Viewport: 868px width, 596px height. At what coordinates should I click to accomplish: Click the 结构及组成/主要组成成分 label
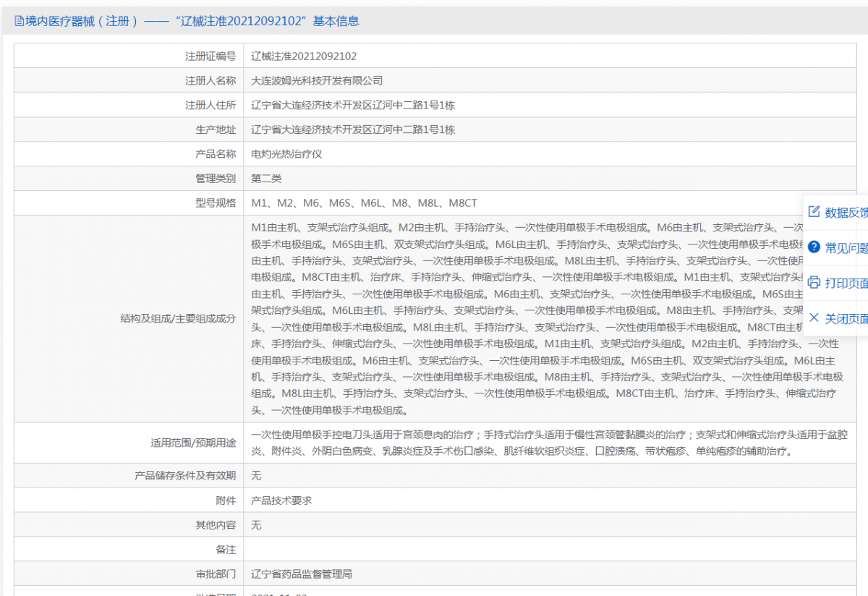click(178, 318)
